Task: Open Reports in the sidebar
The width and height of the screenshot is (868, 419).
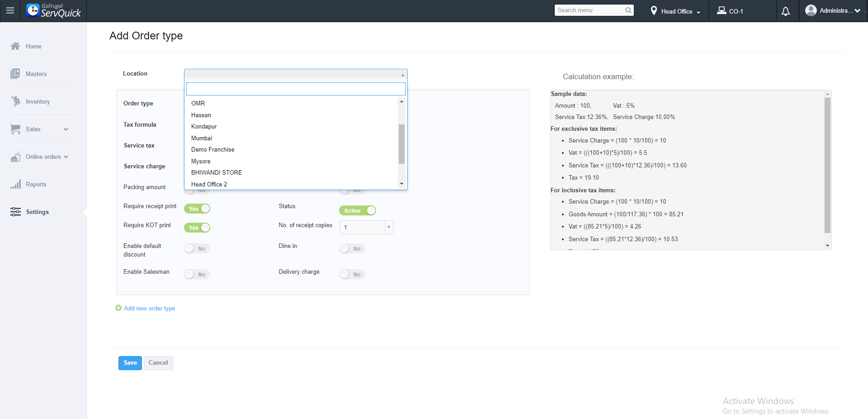Action: [36, 184]
